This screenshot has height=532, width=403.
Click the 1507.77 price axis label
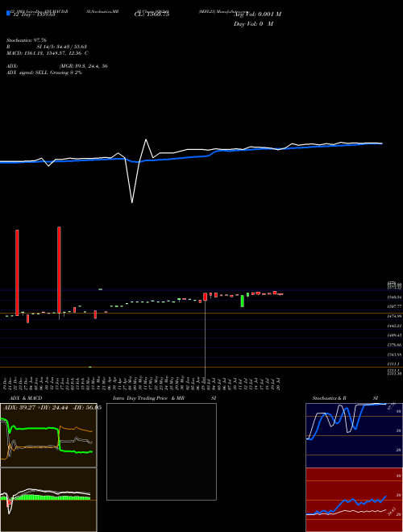(x=394, y=306)
